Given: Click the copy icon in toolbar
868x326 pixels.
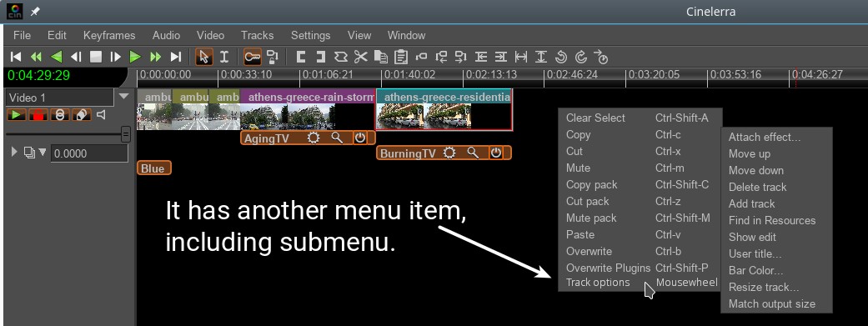Looking at the screenshot, I should coord(380,57).
